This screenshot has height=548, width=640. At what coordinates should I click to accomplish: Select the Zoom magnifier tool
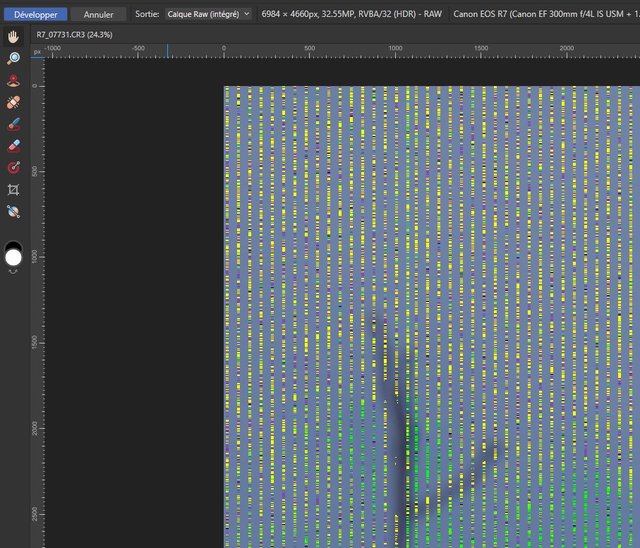tap(13, 58)
